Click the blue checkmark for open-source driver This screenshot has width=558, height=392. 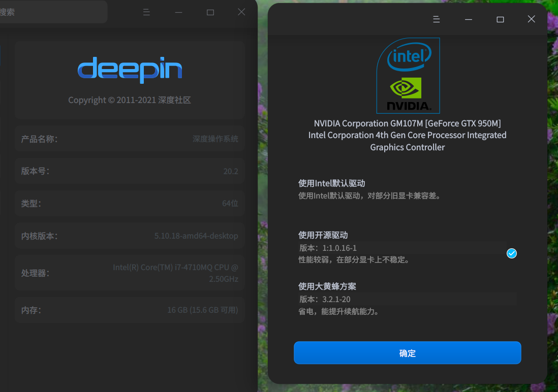click(511, 253)
